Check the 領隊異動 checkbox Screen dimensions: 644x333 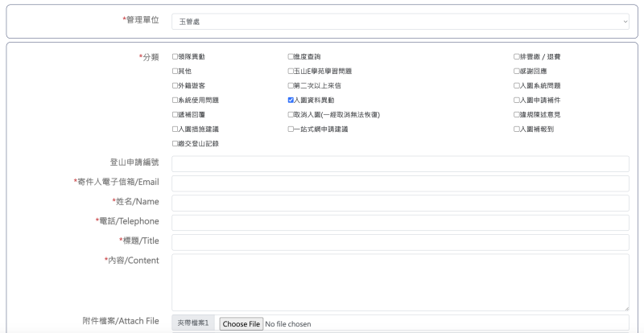(175, 56)
